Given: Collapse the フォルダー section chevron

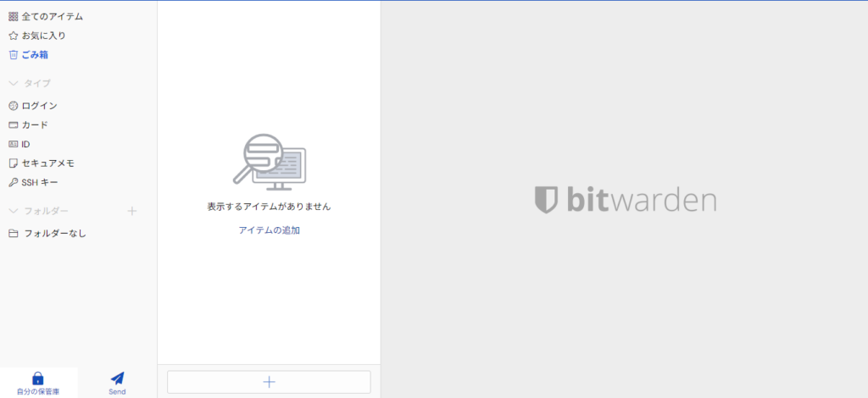Looking at the screenshot, I should [x=14, y=211].
